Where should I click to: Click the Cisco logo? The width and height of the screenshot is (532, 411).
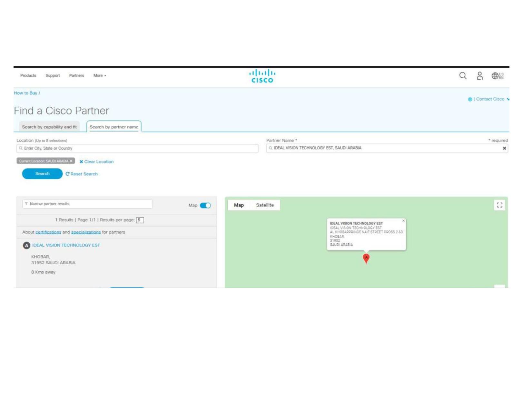pos(262,76)
